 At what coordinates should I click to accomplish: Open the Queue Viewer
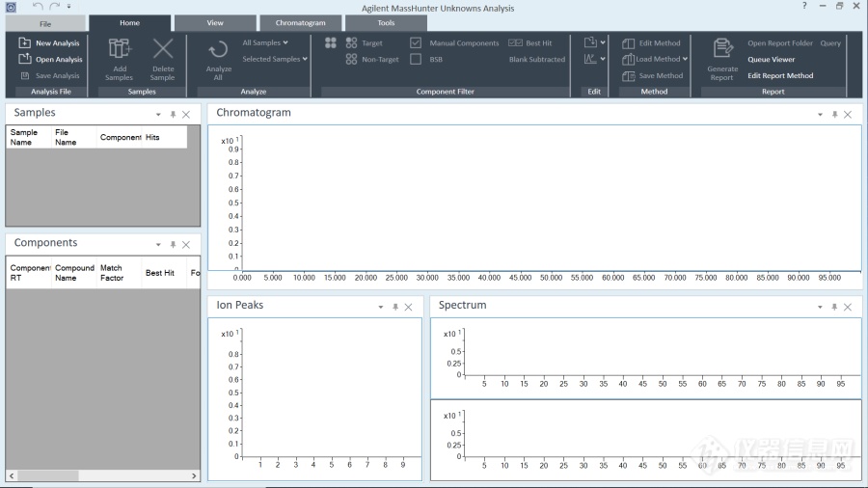[772, 59]
